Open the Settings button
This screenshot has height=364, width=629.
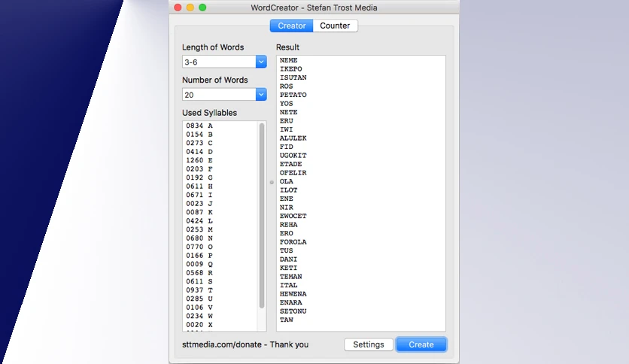click(x=368, y=344)
